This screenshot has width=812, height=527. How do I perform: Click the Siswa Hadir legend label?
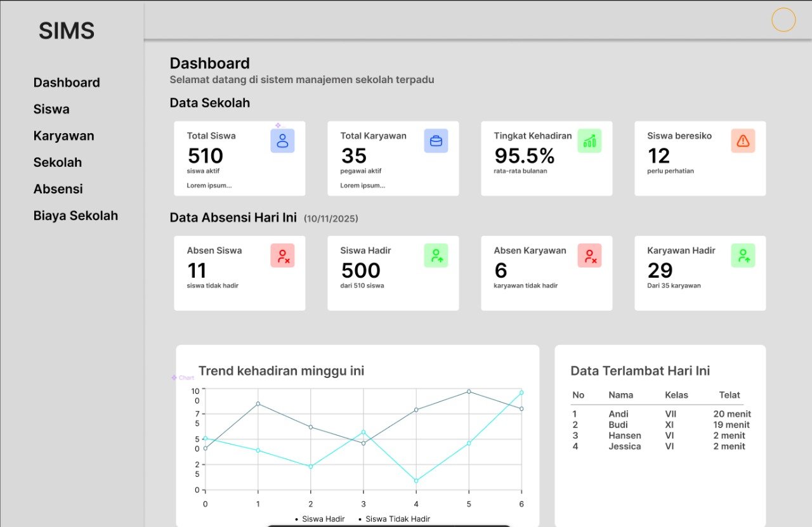pos(323,519)
